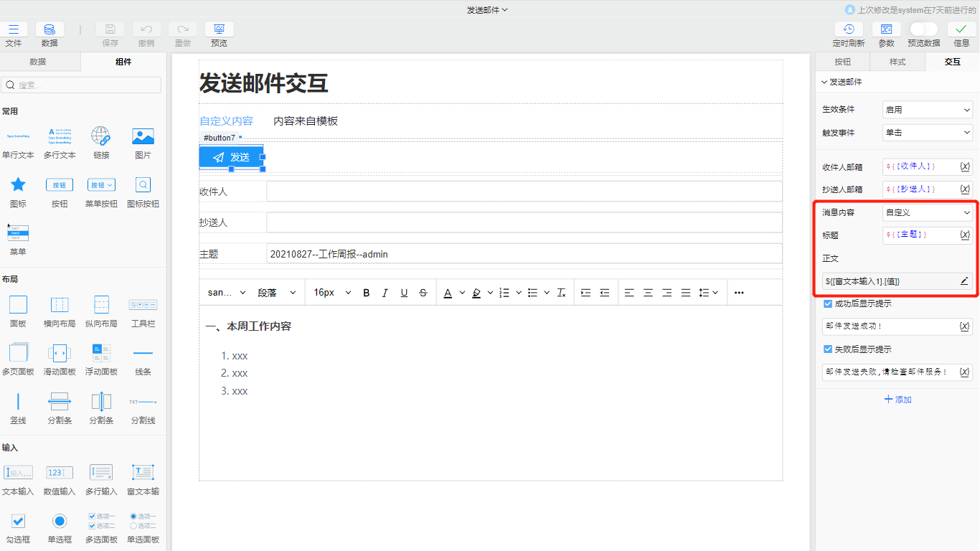The image size is (980, 551).
Task: Select the 富文本输入 component
Action: (x=143, y=472)
